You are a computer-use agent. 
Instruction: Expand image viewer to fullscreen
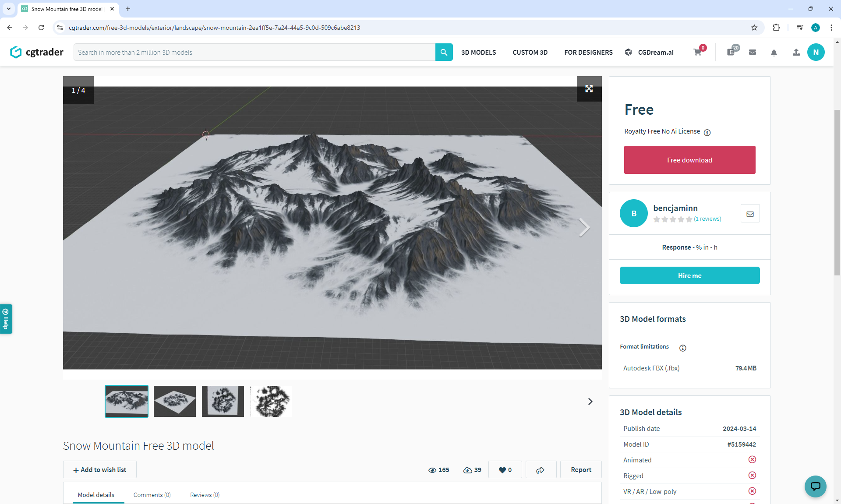click(589, 89)
